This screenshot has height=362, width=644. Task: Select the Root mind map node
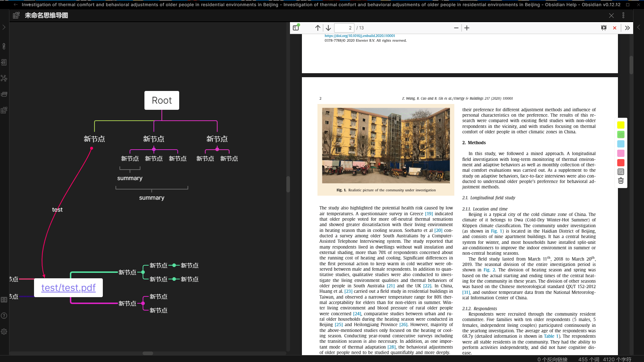162,100
